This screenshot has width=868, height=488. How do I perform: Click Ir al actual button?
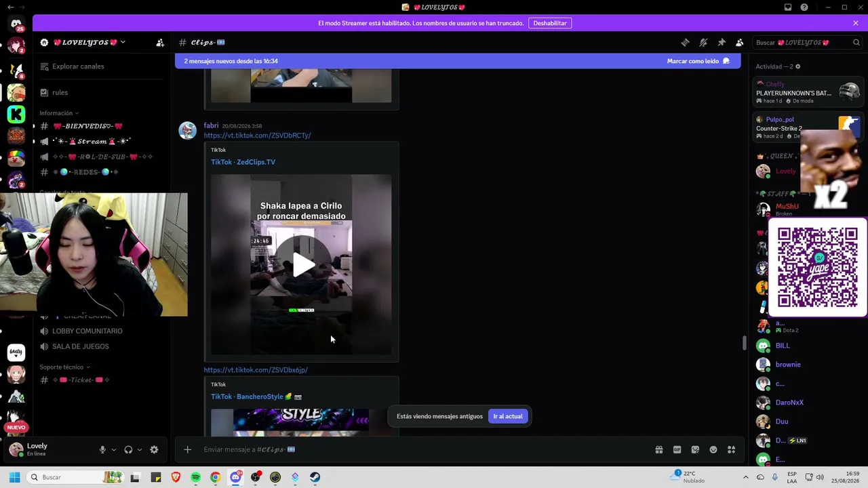coord(508,416)
